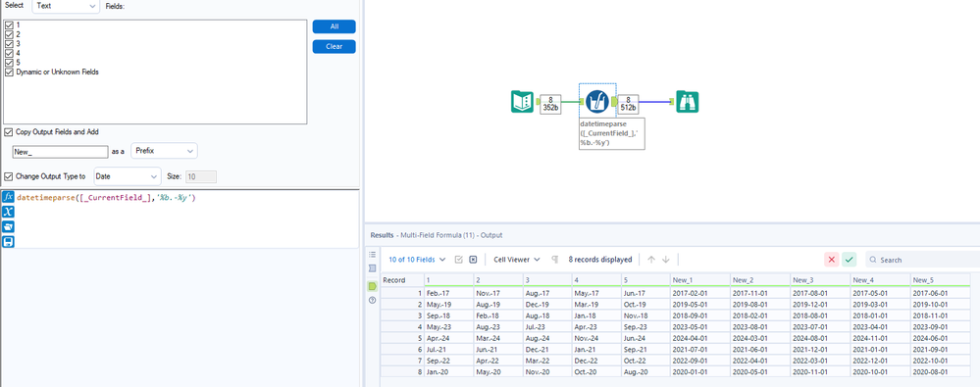980x387 pixels.
Task: Uncheck field 4 checkbox
Action: (x=9, y=53)
